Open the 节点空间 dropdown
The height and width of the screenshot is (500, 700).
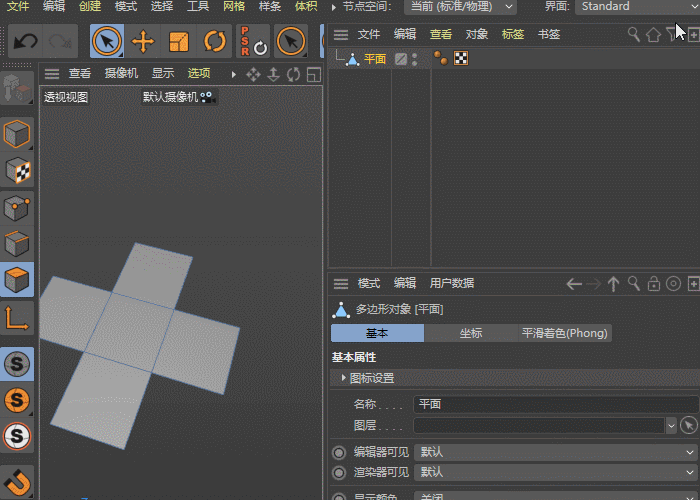460,7
